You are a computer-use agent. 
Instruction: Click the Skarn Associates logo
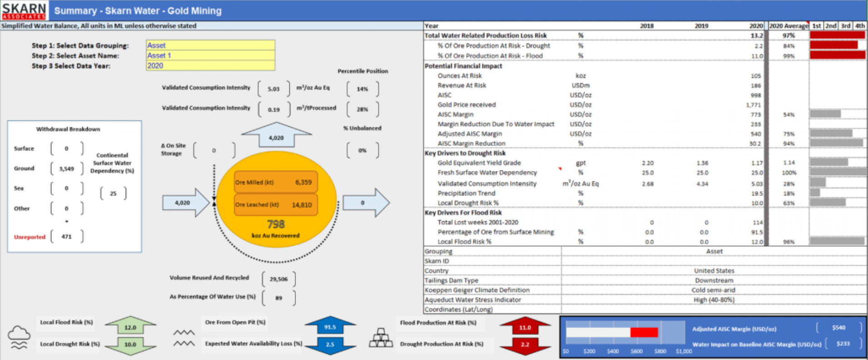point(24,10)
